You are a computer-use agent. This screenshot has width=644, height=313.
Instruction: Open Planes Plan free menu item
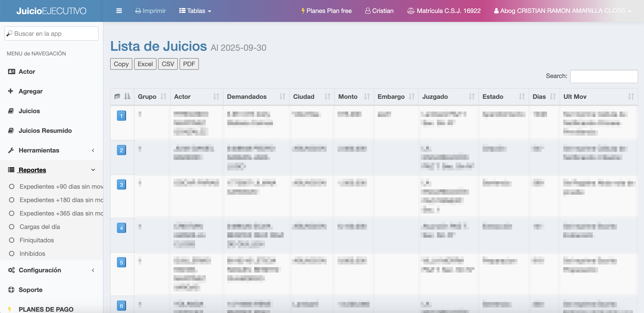[326, 11]
